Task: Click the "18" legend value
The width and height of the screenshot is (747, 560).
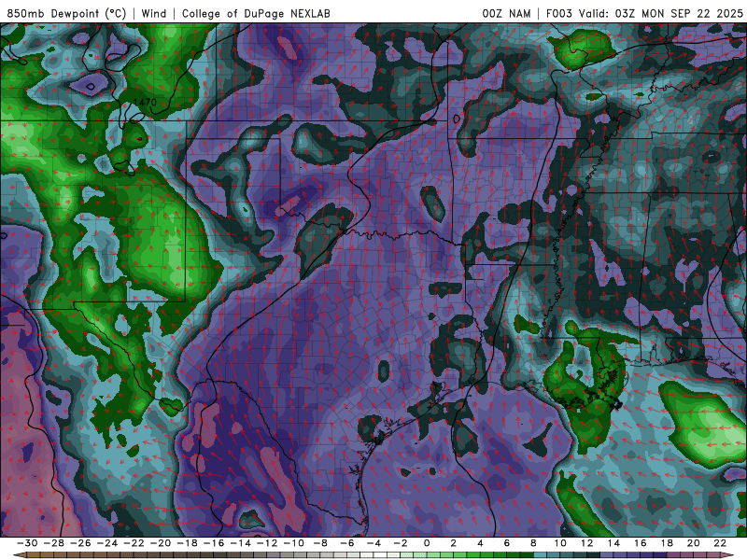Action: (x=667, y=543)
